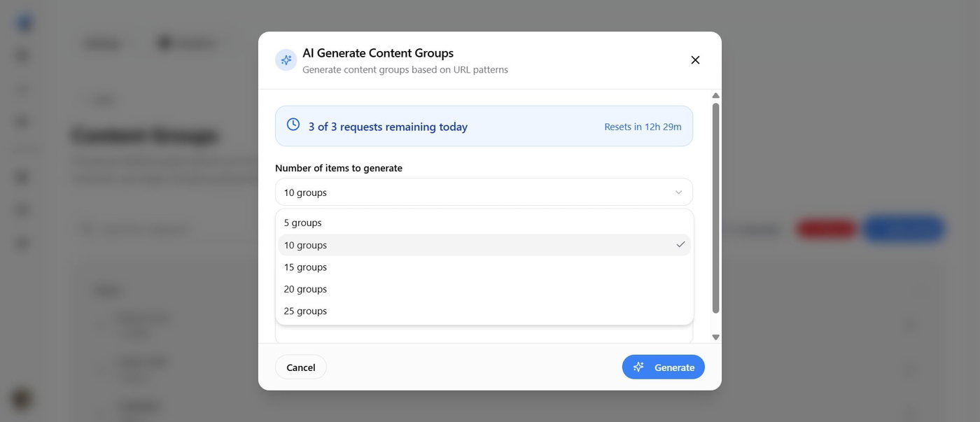Click the dialog scrollbar up arrow
980x422 pixels.
[715, 95]
